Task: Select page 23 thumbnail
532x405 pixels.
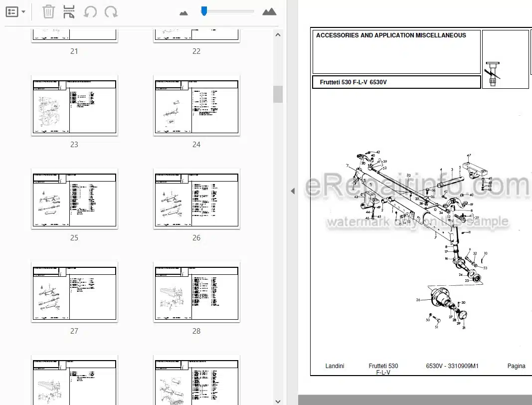Action: tap(74, 106)
